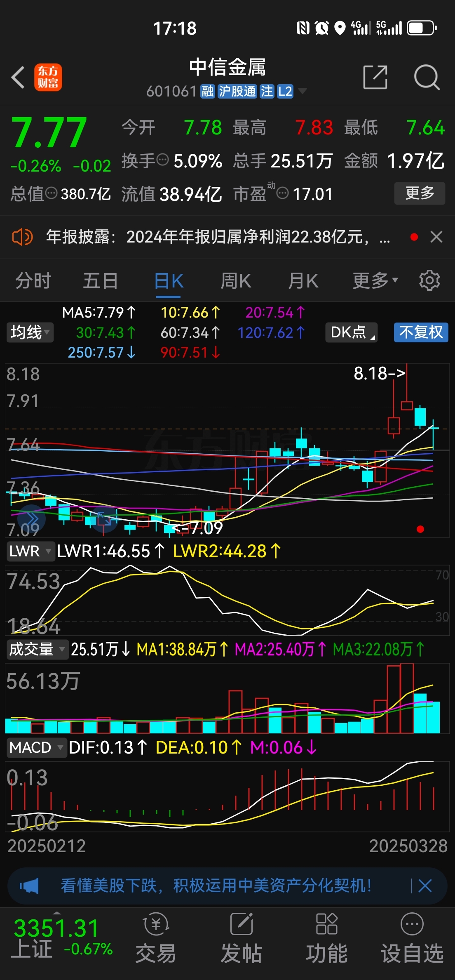Open the 成交量 indicator dropdown
Screen dimensions: 455x980
click(38, 649)
